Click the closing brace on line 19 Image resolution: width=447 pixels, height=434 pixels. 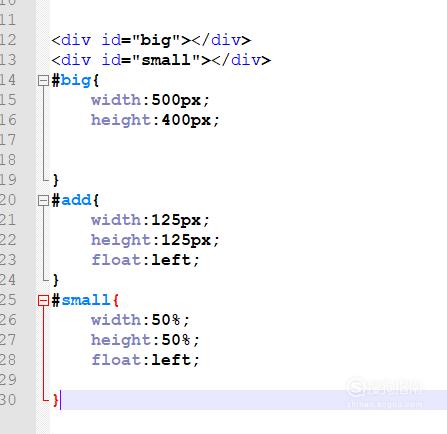(56, 180)
